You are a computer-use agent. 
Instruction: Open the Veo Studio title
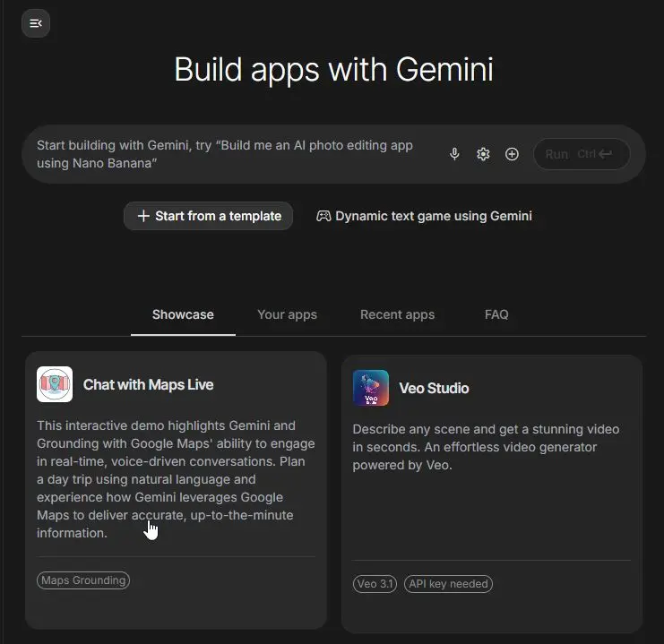tap(434, 388)
